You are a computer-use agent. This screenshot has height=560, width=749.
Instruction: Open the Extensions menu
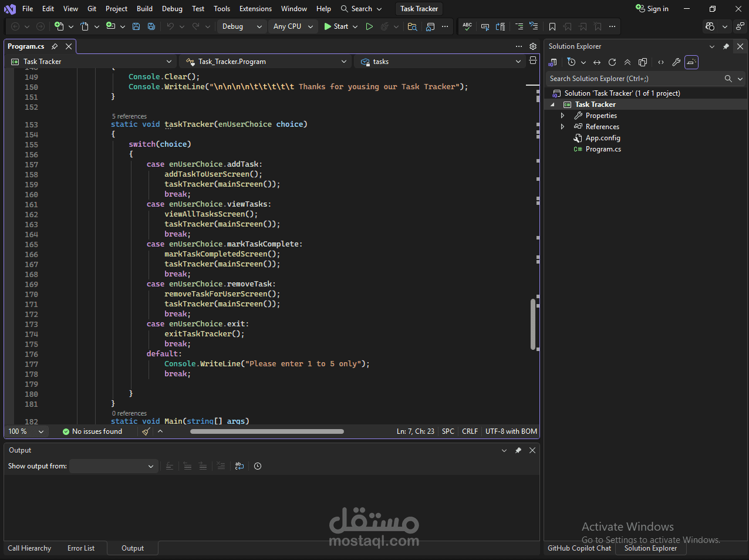pos(255,9)
